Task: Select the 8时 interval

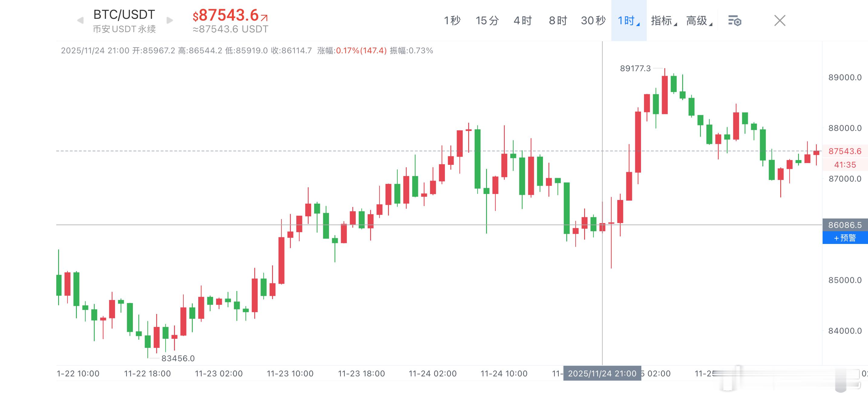Action: point(558,21)
